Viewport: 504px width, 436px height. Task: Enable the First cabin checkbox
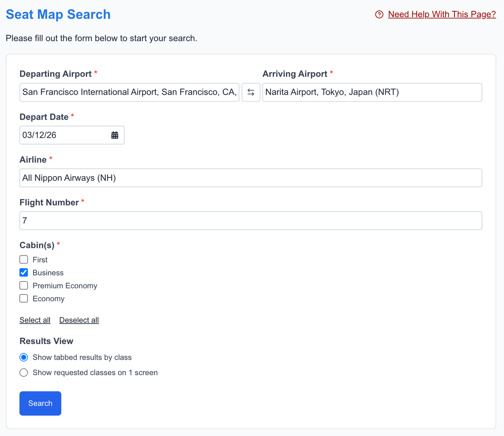click(24, 259)
